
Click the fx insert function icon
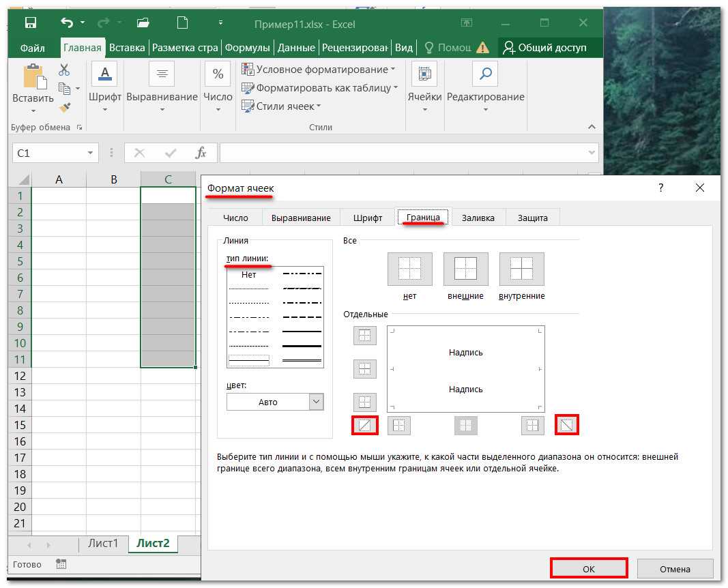pos(201,153)
